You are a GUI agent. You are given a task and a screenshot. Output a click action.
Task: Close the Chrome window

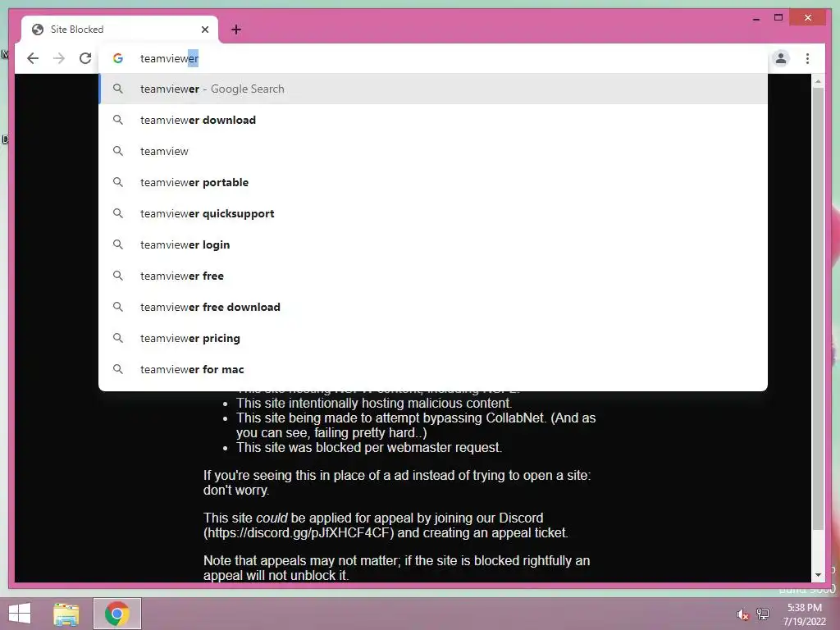(808, 18)
